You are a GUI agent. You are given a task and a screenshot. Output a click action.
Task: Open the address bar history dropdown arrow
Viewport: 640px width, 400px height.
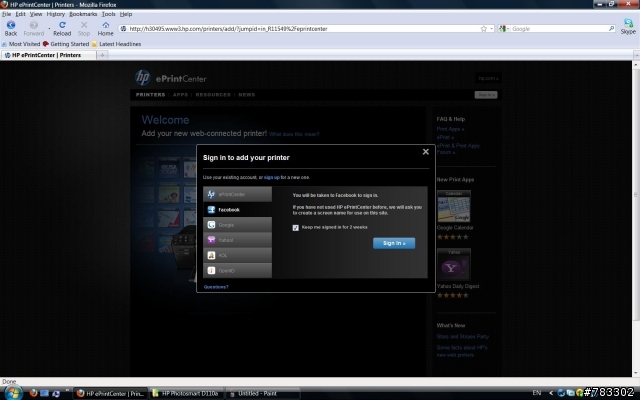click(491, 29)
